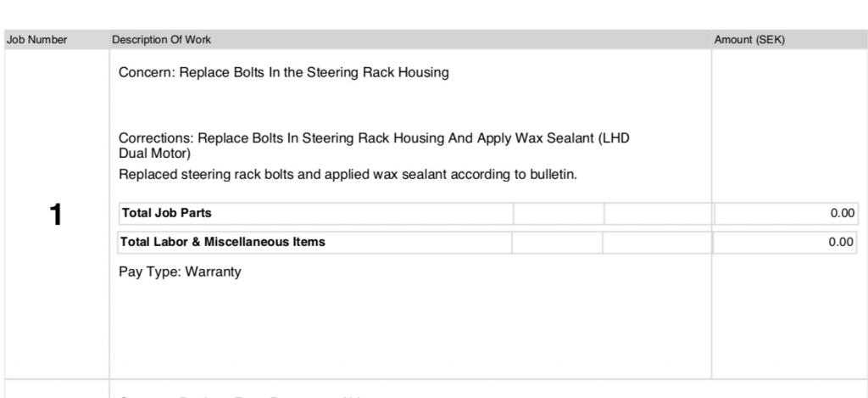Image resolution: width=868 pixels, height=398 pixels.
Task: Click the Amount (SEK) column header
Action: click(x=749, y=40)
